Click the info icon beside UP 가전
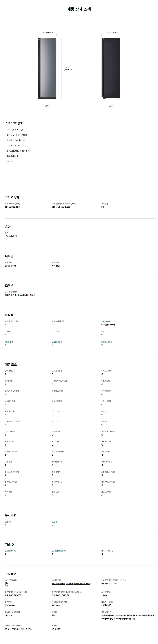The image size is (158, 644). coord(13,342)
